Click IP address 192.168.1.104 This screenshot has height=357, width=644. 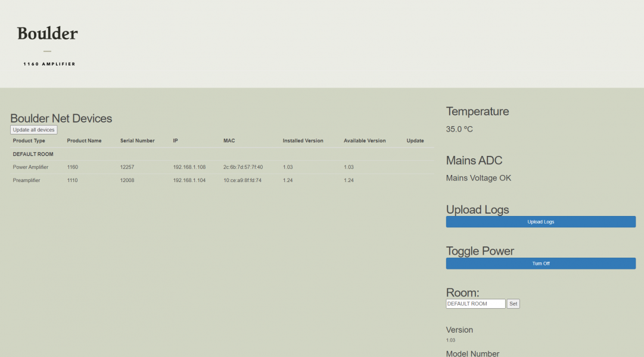(189, 180)
